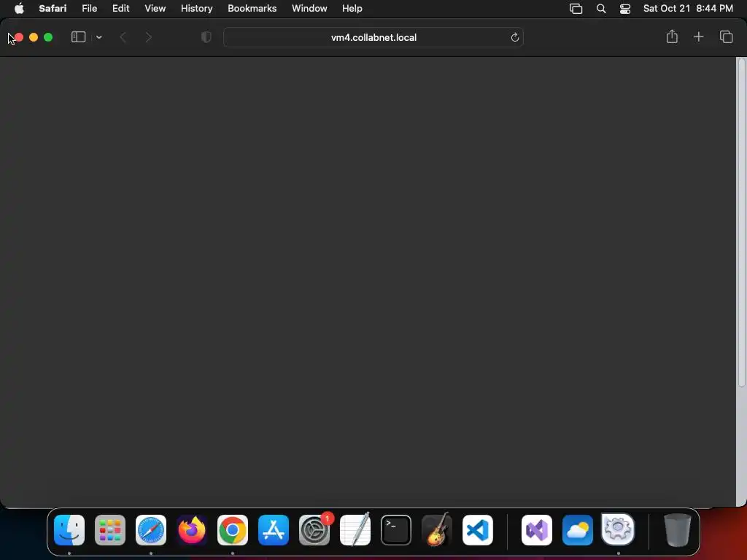Minimize the Safari window with the yellow button
Image resolution: width=747 pixels, height=560 pixels.
click(x=34, y=37)
